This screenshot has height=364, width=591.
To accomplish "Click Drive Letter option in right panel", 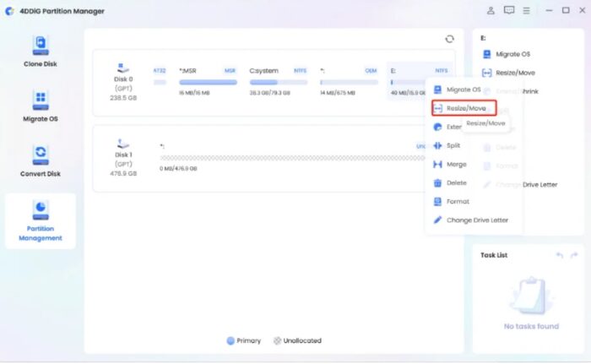I will [x=539, y=185].
